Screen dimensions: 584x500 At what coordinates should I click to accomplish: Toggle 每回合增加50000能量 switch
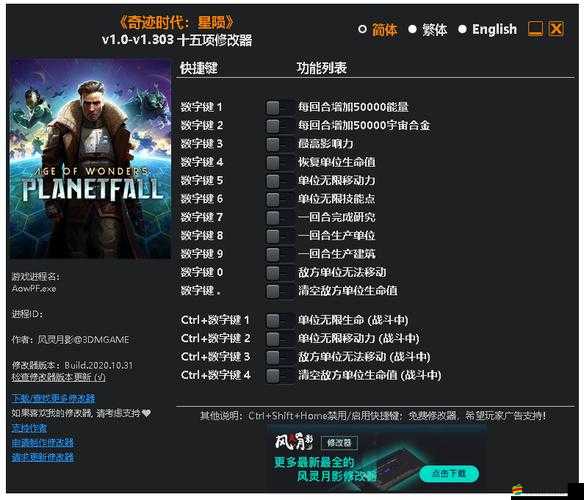[280, 108]
